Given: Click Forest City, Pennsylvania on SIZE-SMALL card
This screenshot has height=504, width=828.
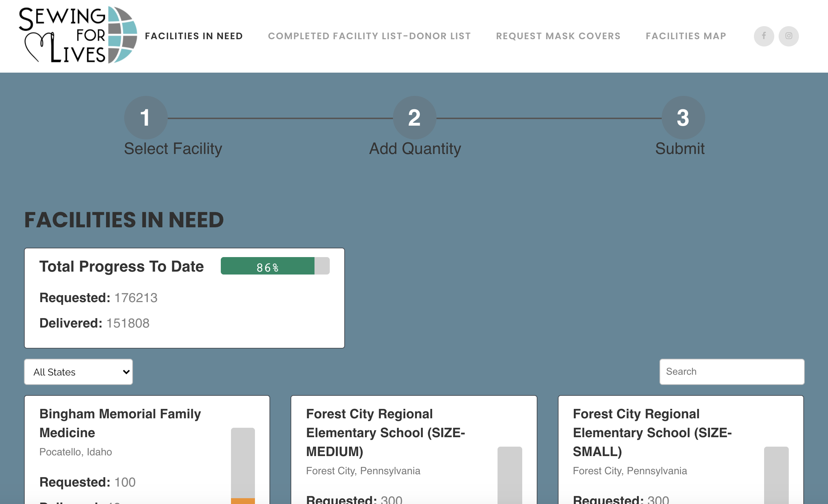Looking at the screenshot, I should tap(630, 471).
